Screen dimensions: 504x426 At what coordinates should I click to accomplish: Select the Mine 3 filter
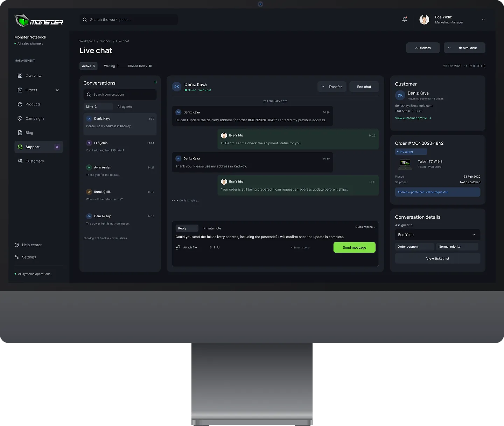coord(98,107)
